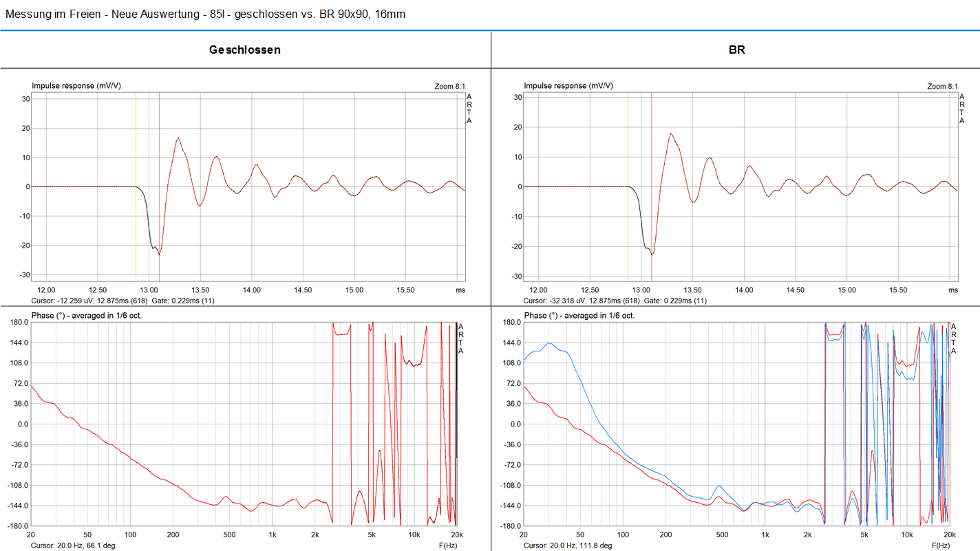Click the ARTA logo on BR phase graph
The width and height of the screenshot is (980, 551).
coord(953,338)
